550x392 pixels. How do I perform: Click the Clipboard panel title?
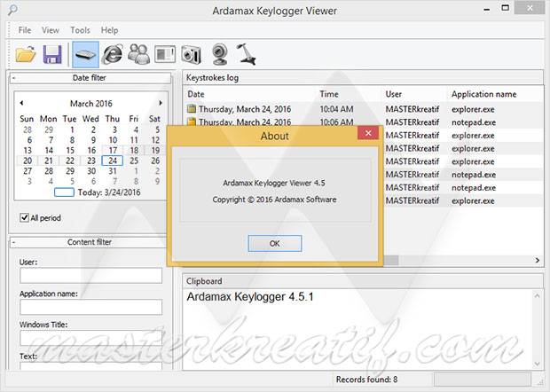click(204, 281)
